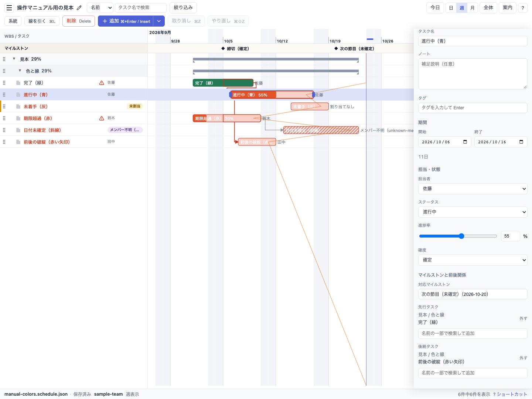Collapse the 見本 group
532x399 pixels.
(14, 59)
